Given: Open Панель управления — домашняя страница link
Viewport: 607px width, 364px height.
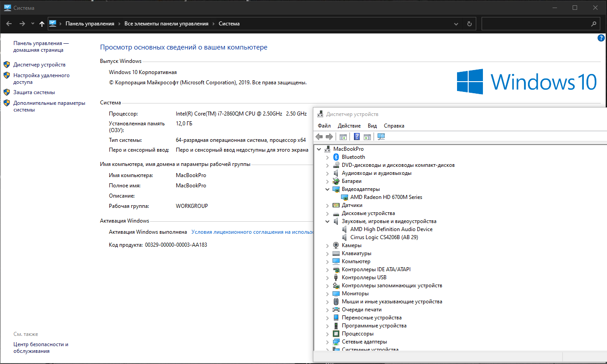Looking at the screenshot, I should point(41,46).
